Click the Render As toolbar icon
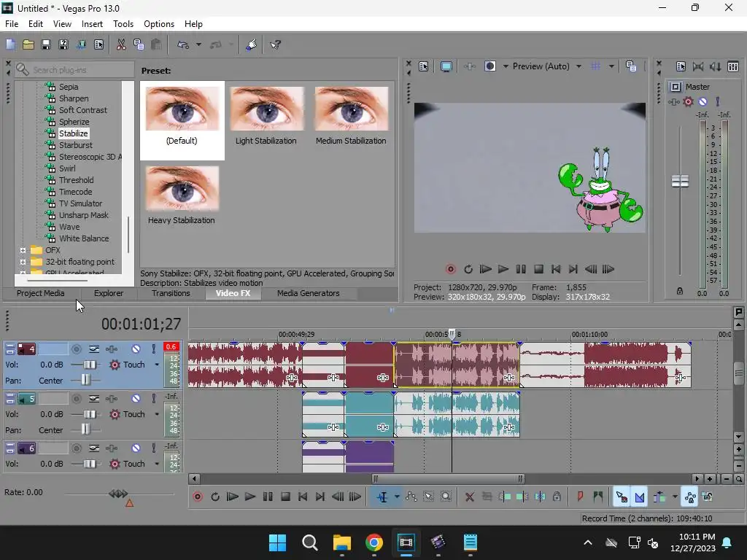Screen dimensions: 747x560 (82, 44)
